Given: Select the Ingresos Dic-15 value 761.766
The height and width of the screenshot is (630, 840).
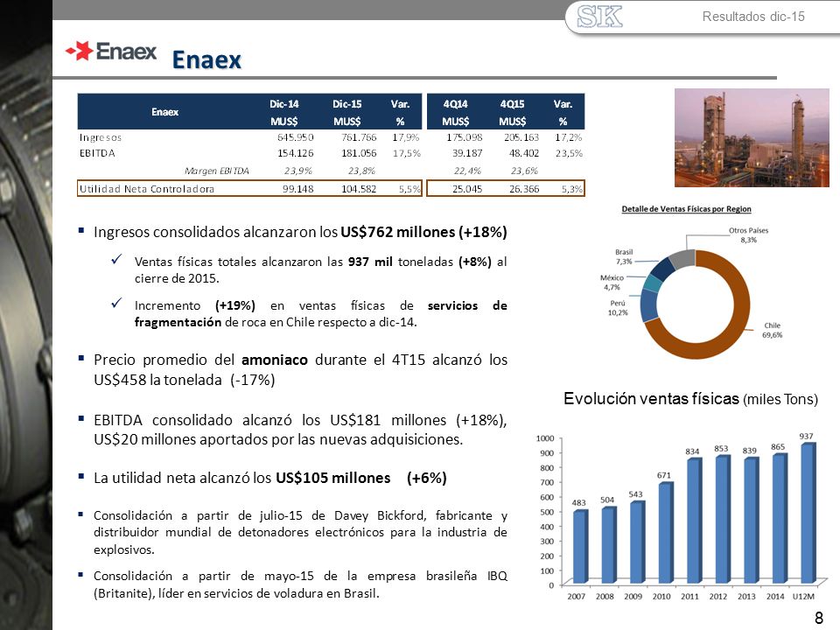Looking at the screenshot, I should (x=359, y=137).
